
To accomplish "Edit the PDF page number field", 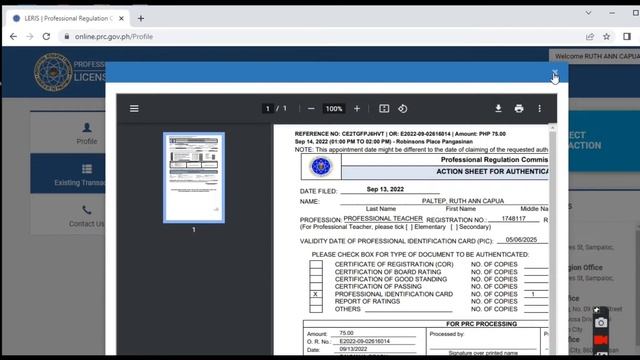I will click(x=267, y=109).
